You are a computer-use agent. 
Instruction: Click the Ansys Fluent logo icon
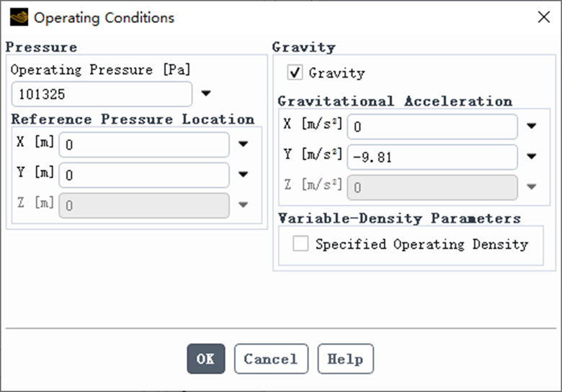(19, 17)
